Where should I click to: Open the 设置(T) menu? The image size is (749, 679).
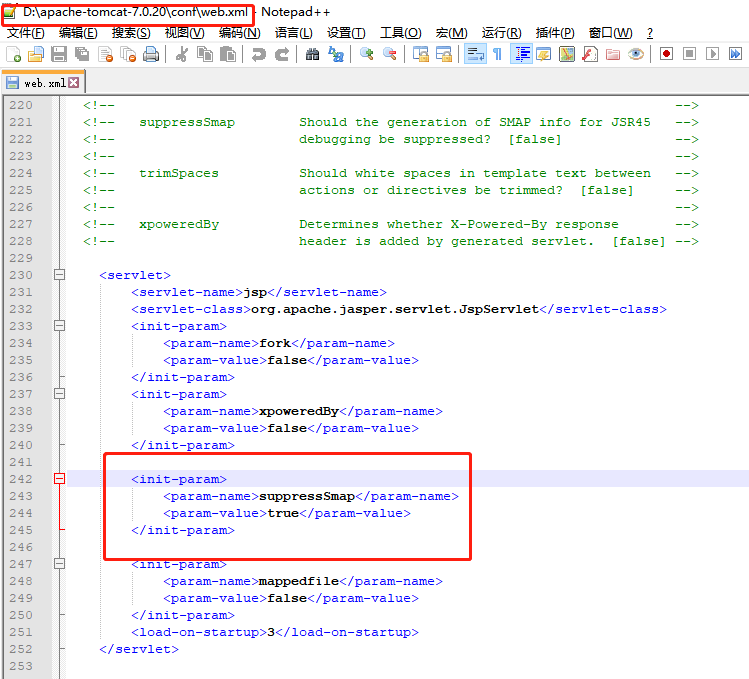tap(346, 33)
